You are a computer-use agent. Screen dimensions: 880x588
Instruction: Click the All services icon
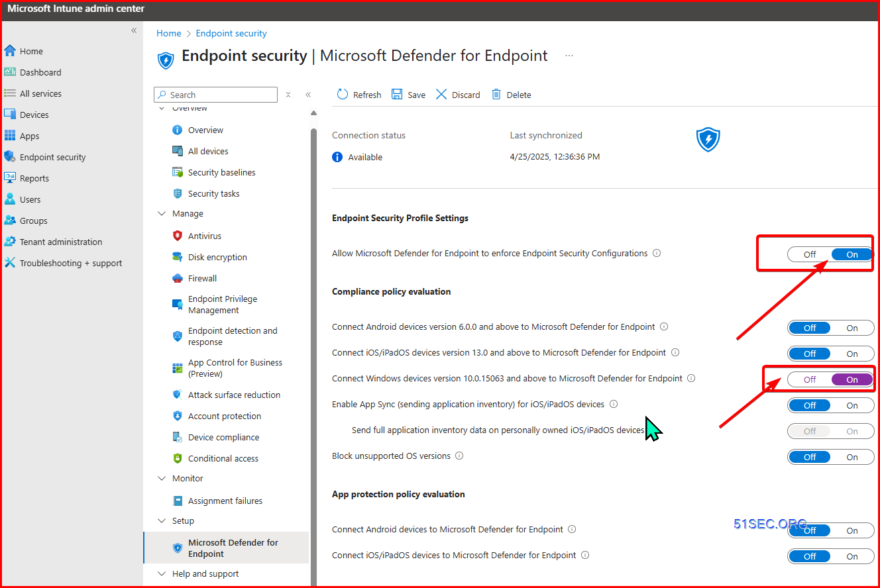(10, 93)
